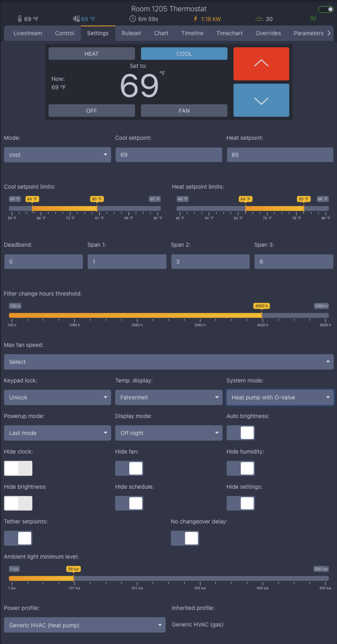Click the FAN button
Screen dimensions: 337x644
184,111
